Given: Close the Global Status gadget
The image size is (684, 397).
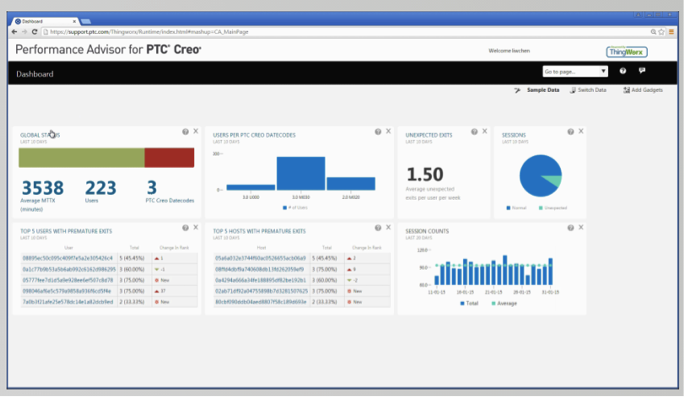Looking at the screenshot, I should pos(196,131).
